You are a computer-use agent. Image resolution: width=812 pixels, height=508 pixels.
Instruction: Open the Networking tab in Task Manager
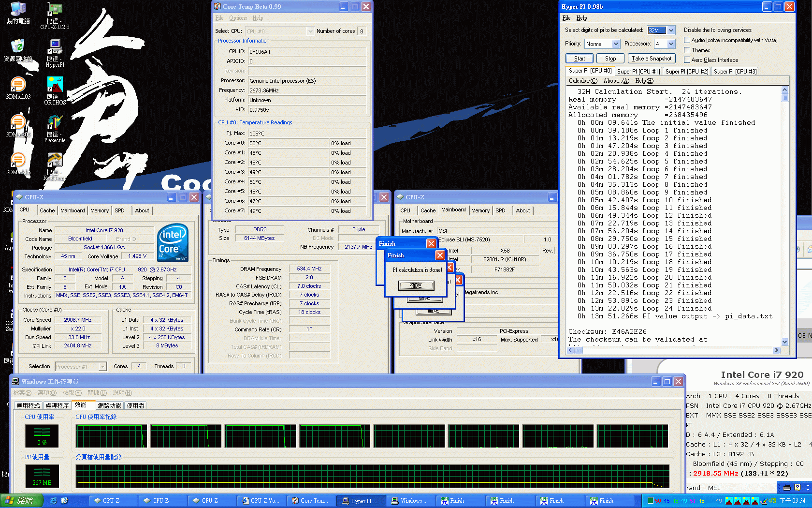109,405
